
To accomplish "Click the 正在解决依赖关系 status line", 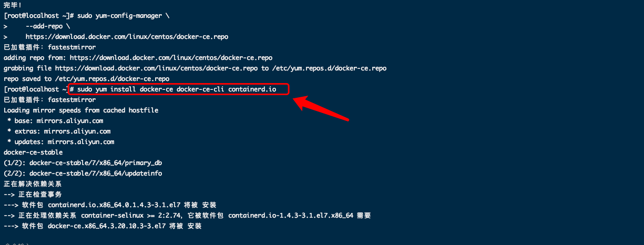I will [x=33, y=184].
